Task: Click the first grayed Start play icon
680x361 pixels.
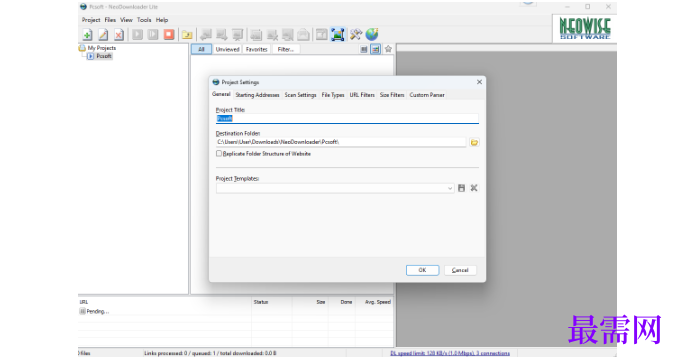Action: (137, 35)
